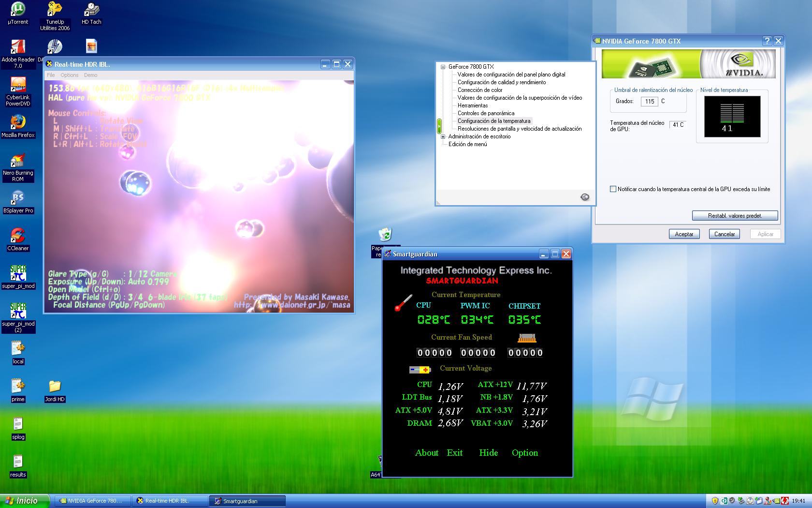Click the yellow security shield tray icon
The image size is (812, 508).
715,501
